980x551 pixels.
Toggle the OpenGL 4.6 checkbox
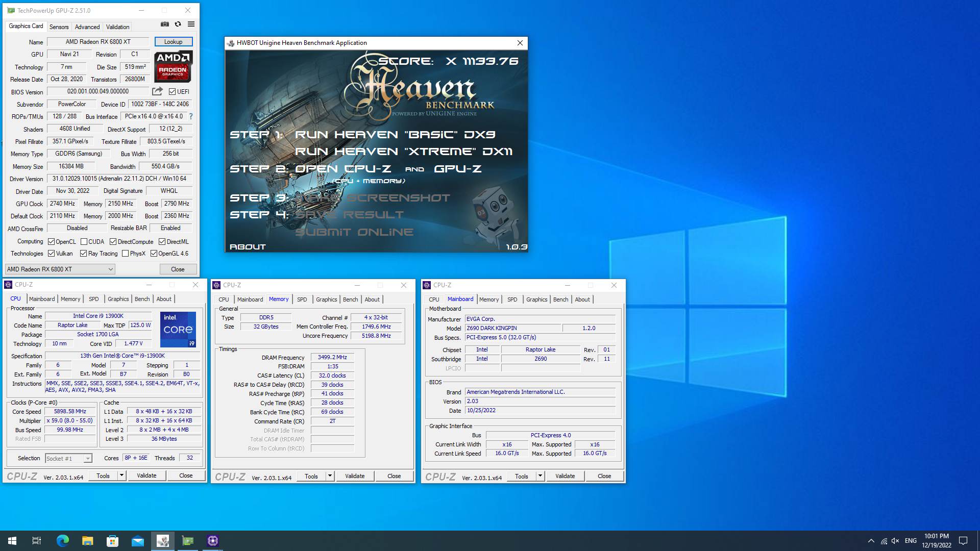coord(154,254)
